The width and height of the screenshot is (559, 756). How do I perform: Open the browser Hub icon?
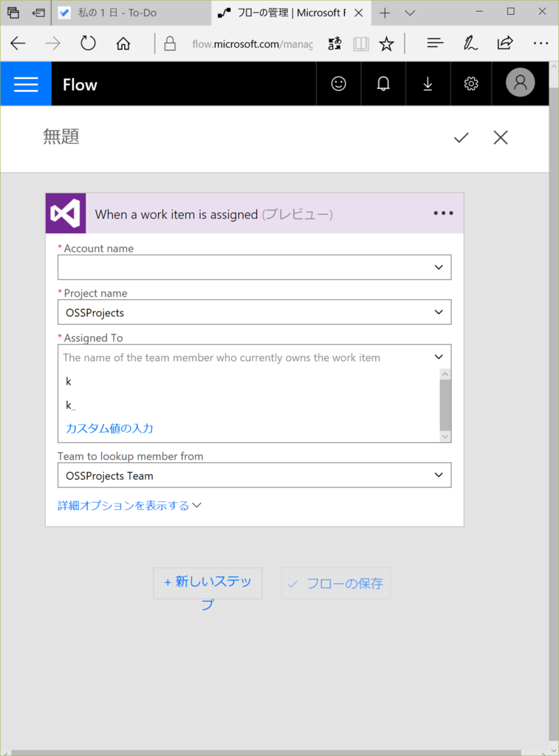pyautogui.click(x=435, y=44)
